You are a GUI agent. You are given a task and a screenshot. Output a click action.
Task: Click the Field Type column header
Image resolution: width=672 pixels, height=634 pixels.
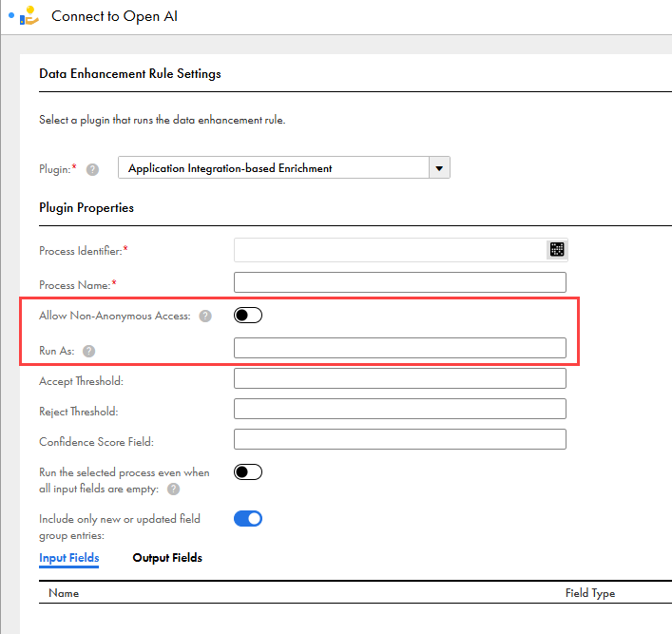pos(590,593)
